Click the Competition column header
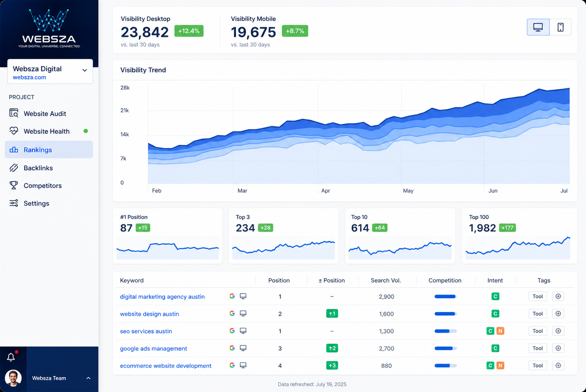This screenshot has width=586, height=392. 445,280
